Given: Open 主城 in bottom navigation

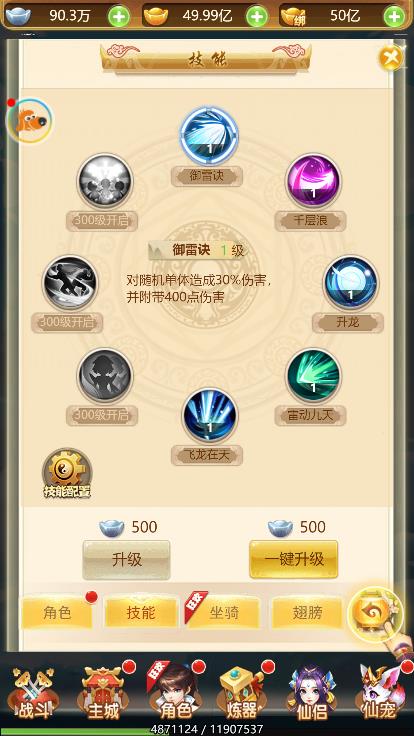Looking at the screenshot, I should click(103, 693).
